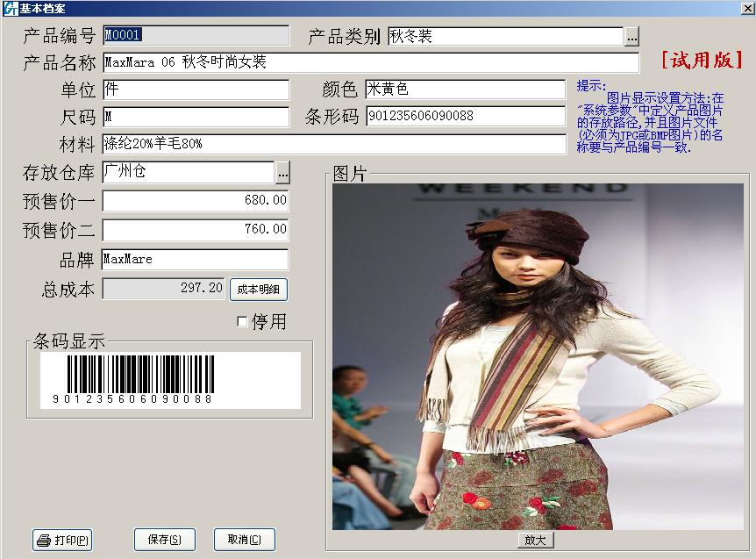Image resolution: width=756 pixels, height=559 pixels.
Task: Click the app icon in title bar
Action: coord(10,8)
